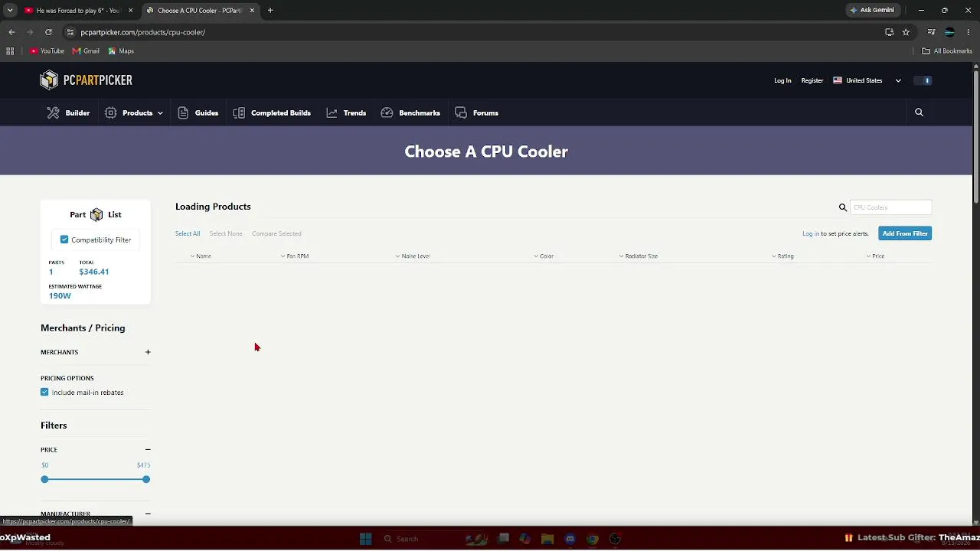Open All Bookmarks folder
This screenshot has width=980, height=551.
[x=947, y=51]
